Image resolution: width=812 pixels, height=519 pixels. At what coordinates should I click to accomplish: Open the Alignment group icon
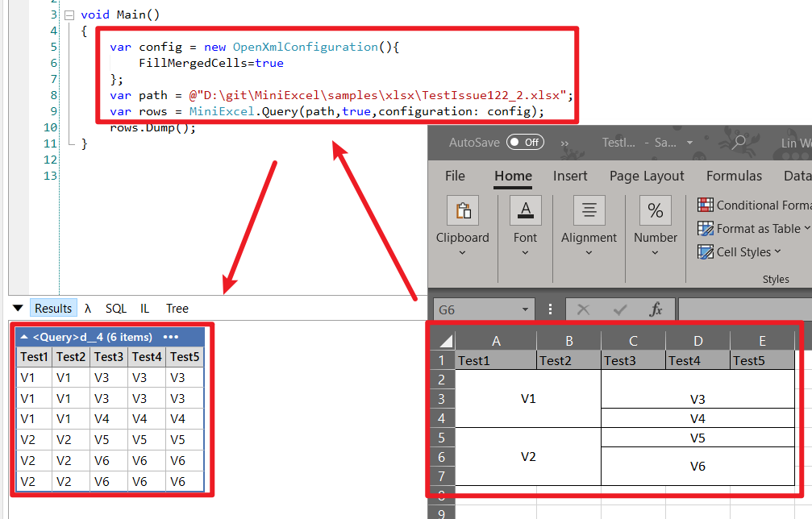coord(589,210)
